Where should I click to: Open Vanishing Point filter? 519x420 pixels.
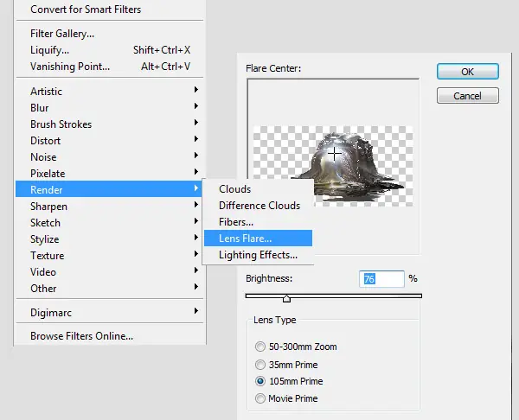click(109, 67)
